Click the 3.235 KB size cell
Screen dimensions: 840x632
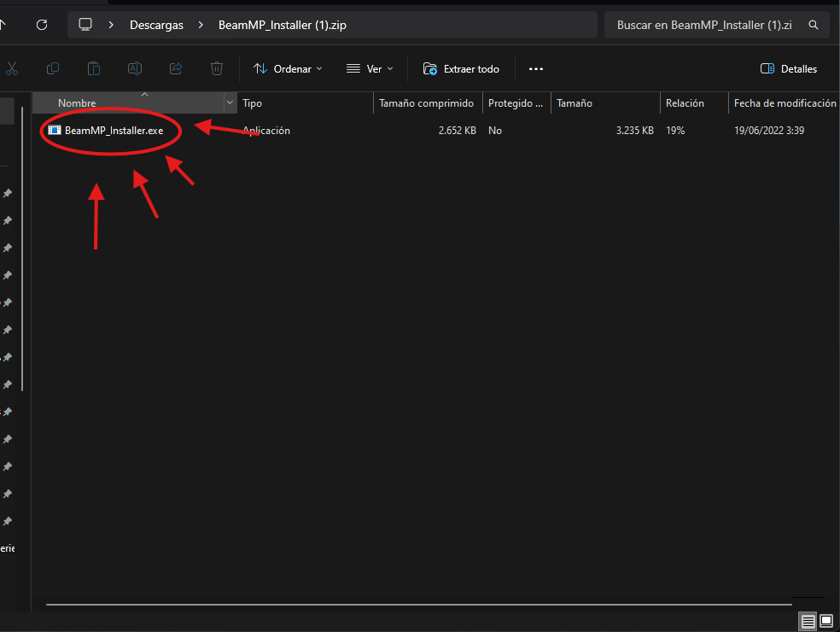[x=635, y=131]
